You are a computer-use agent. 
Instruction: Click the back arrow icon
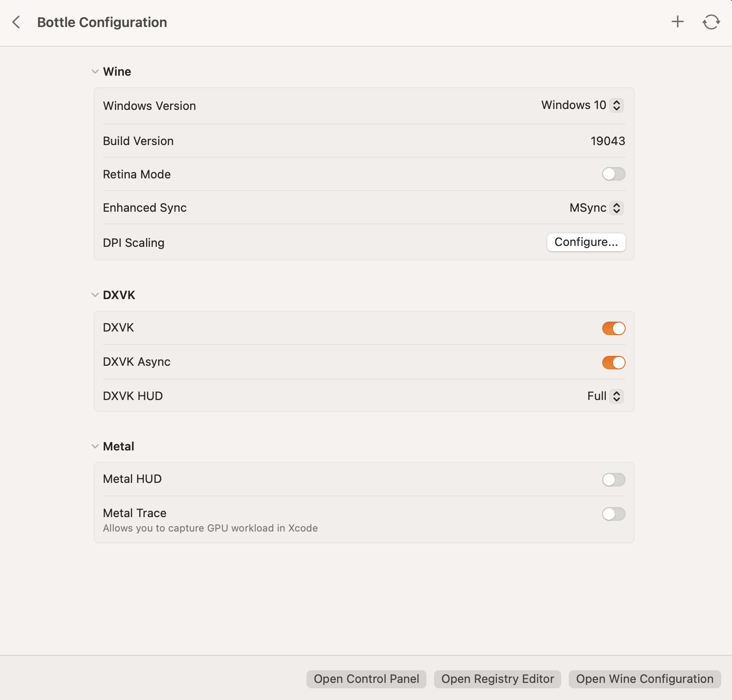16,22
